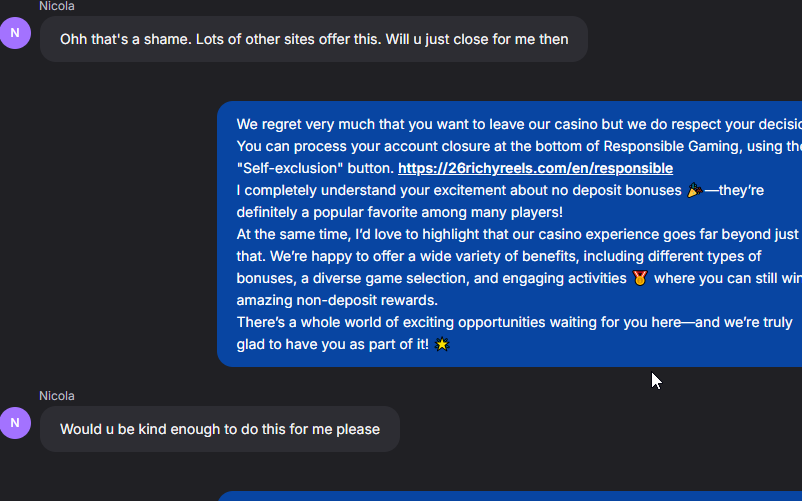
Task: Click Nicola's avatar beside the "Ohh that's a shame" message
Action: click(15, 34)
